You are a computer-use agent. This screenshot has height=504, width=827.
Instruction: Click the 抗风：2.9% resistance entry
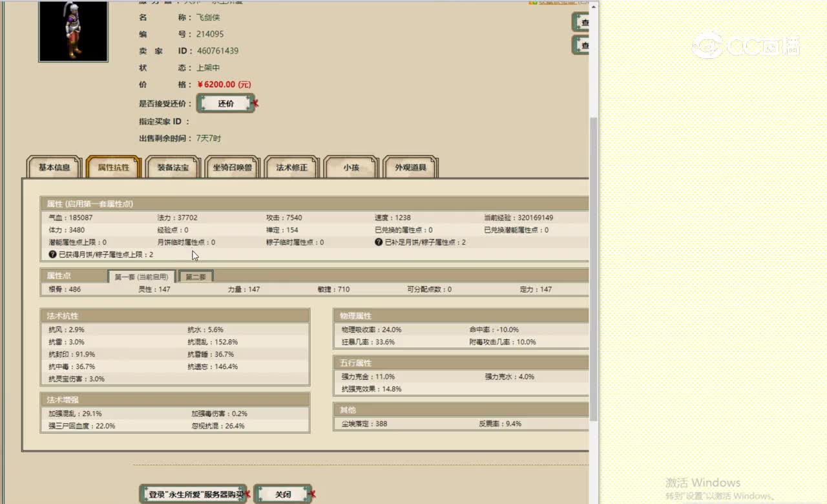(x=67, y=330)
